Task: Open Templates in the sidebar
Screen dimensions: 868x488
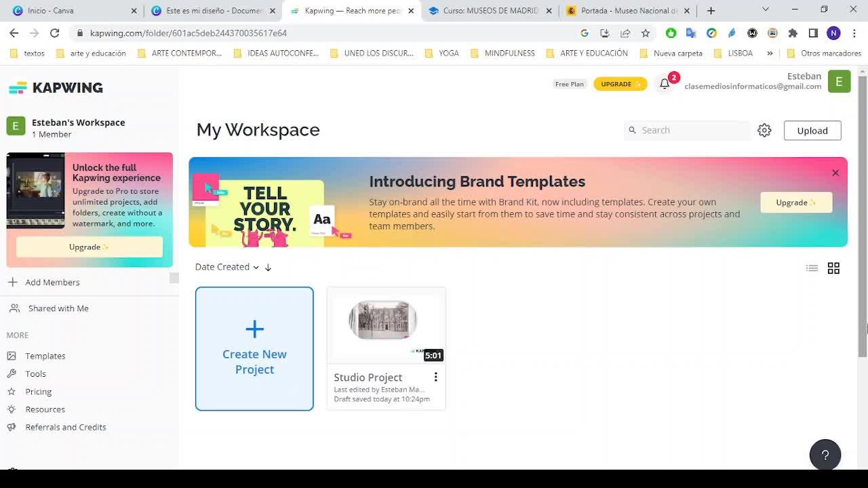Action: coord(45,356)
